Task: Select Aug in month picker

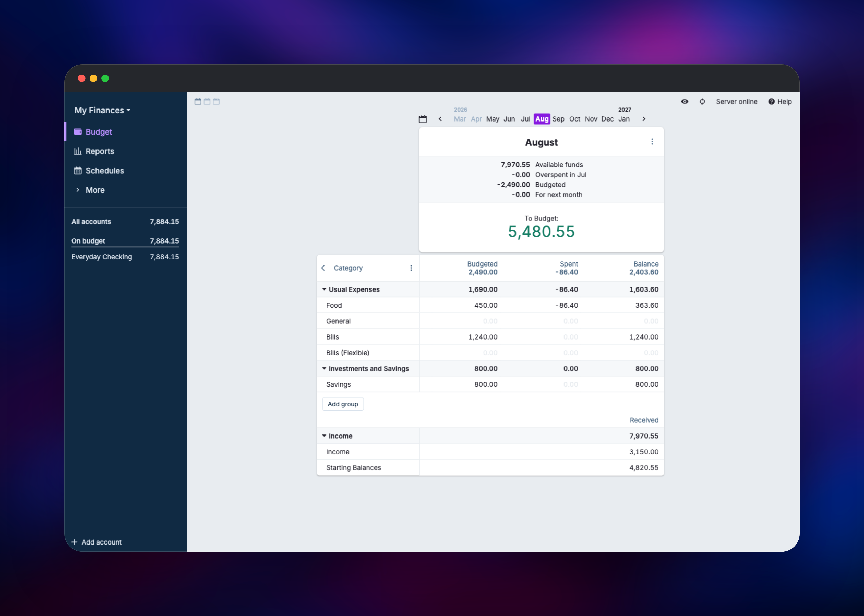Action: 542,119
